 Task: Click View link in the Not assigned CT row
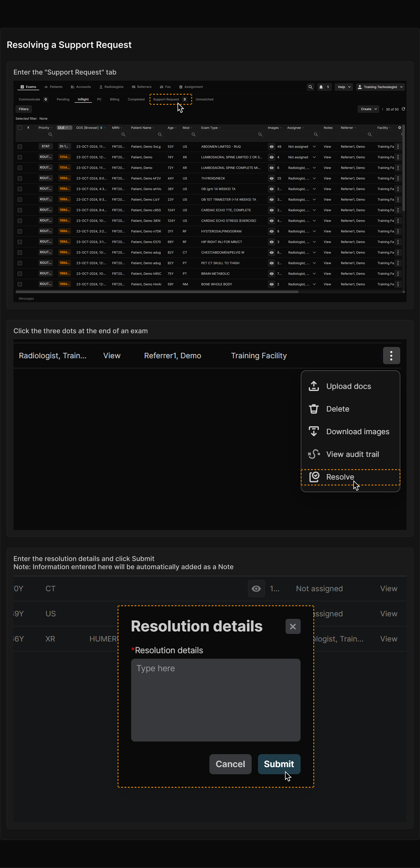[x=389, y=588]
